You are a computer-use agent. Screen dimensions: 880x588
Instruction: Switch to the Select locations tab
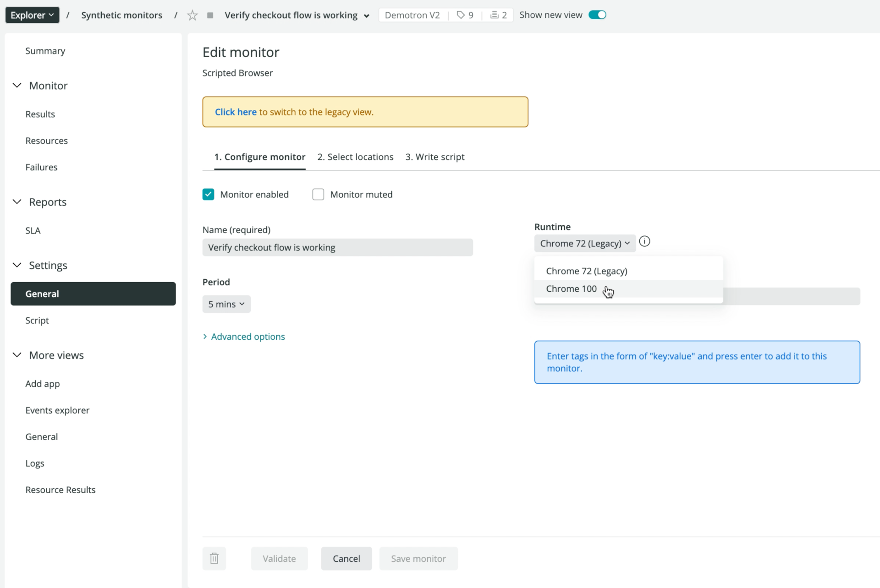point(356,157)
